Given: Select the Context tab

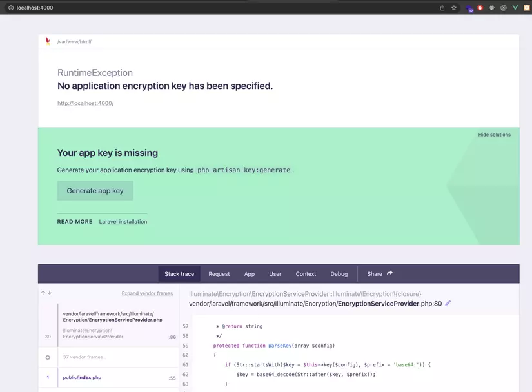Looking at the screenshot, I should tap(306, 273).
